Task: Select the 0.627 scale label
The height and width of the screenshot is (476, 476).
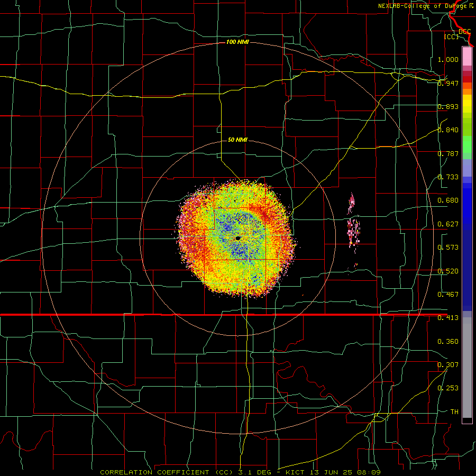Action: tap(448, 224)
